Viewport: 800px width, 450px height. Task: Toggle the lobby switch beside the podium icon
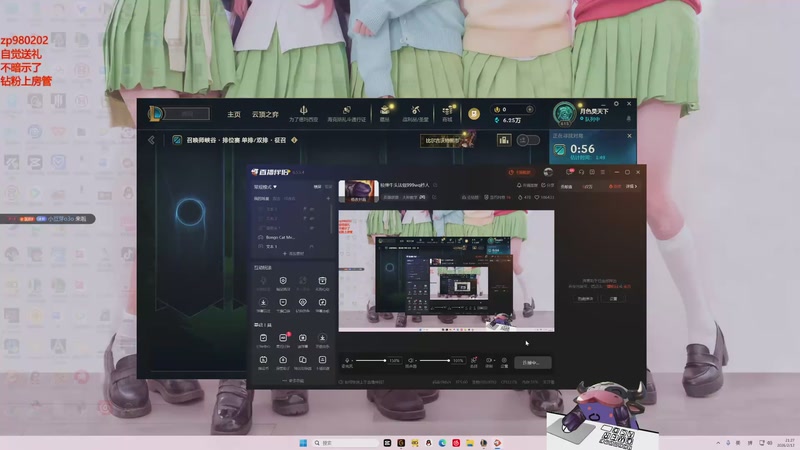pyautogui.click(x=528, y=140)
